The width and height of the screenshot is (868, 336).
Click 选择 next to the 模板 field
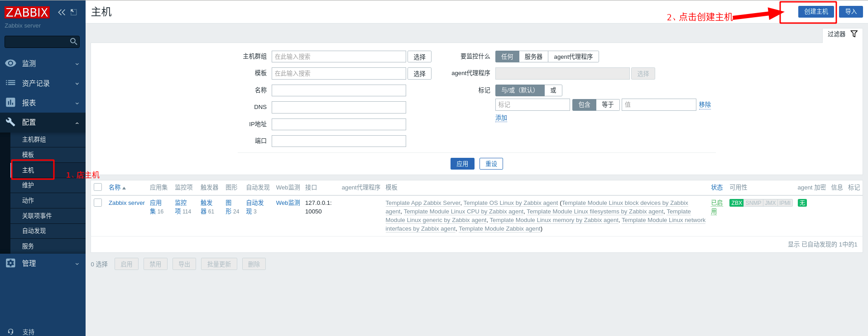419,73
